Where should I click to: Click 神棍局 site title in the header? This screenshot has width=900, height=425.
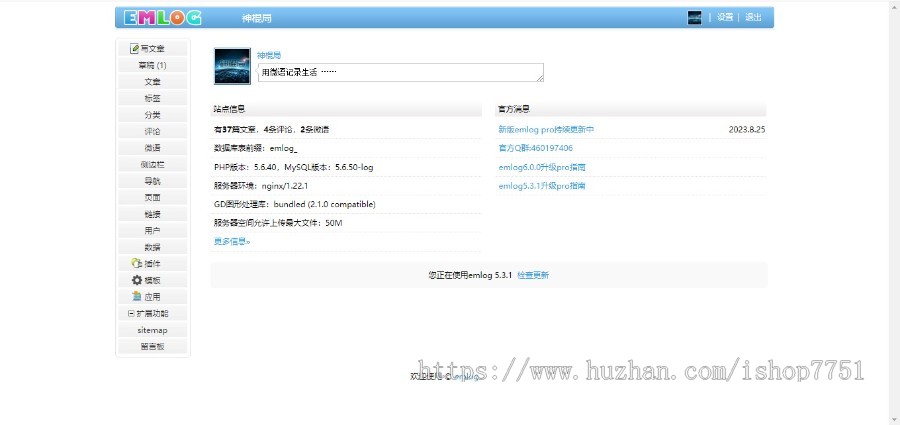pos(257,18)
